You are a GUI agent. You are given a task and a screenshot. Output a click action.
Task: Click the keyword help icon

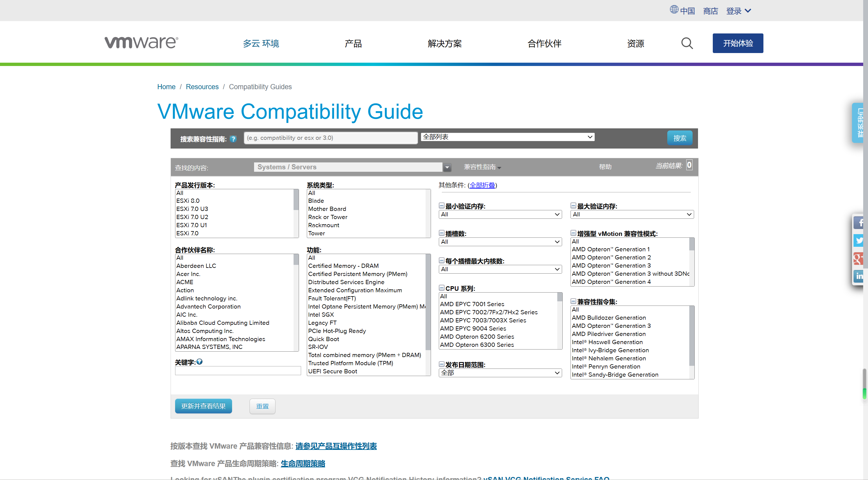point(200,362)
